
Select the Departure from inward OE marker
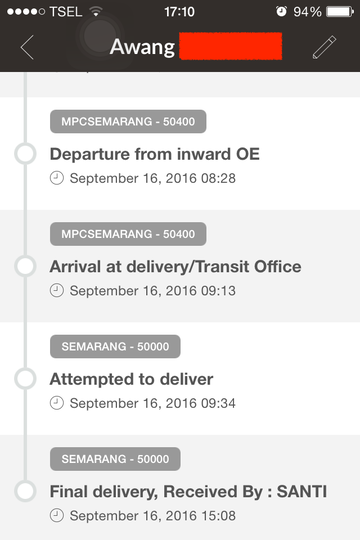click(x=25, y=154)
